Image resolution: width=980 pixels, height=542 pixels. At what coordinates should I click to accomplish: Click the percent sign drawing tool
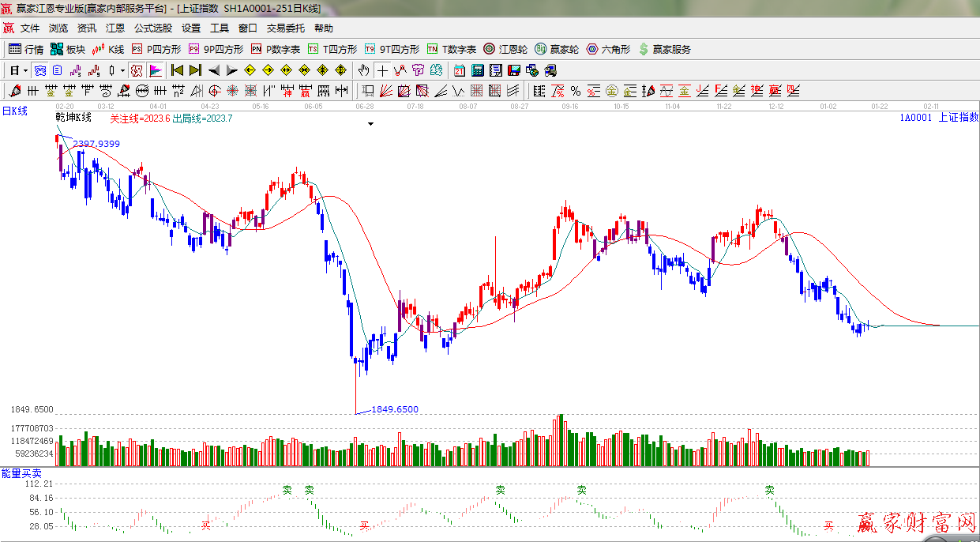tap(575, 91)
